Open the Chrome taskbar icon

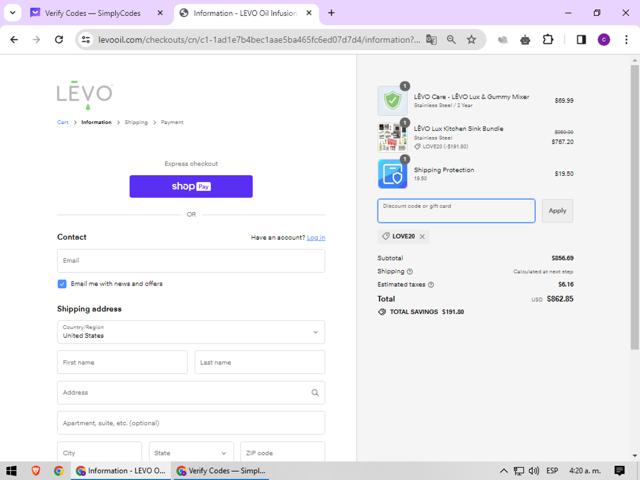pyautogui.click(x=58, y=471)
